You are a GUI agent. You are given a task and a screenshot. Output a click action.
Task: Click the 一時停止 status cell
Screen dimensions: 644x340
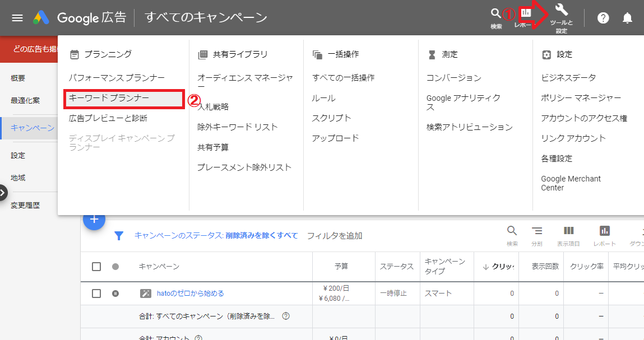pyautogui.click(x=393, y=293)
